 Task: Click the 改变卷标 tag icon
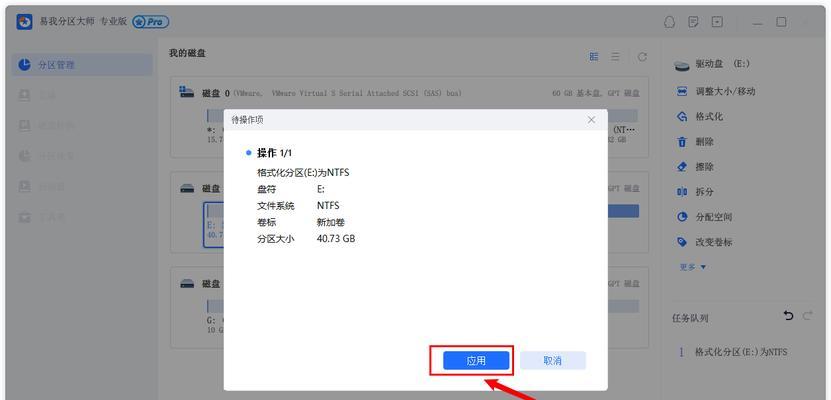point(682,242)
